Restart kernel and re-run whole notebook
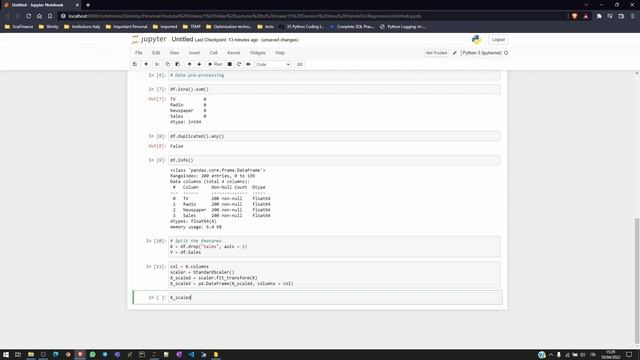The height and width of the screenshot is (360, 640). click(249, 64)
